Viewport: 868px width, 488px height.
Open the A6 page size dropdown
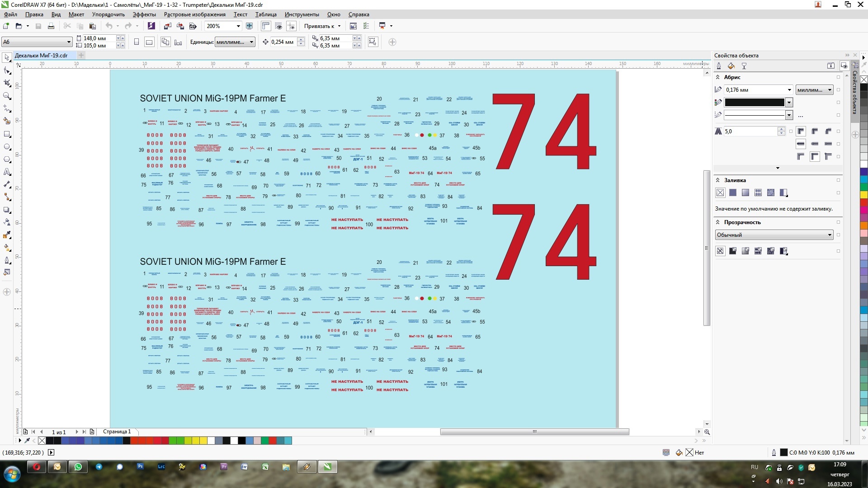pos(69,42)
